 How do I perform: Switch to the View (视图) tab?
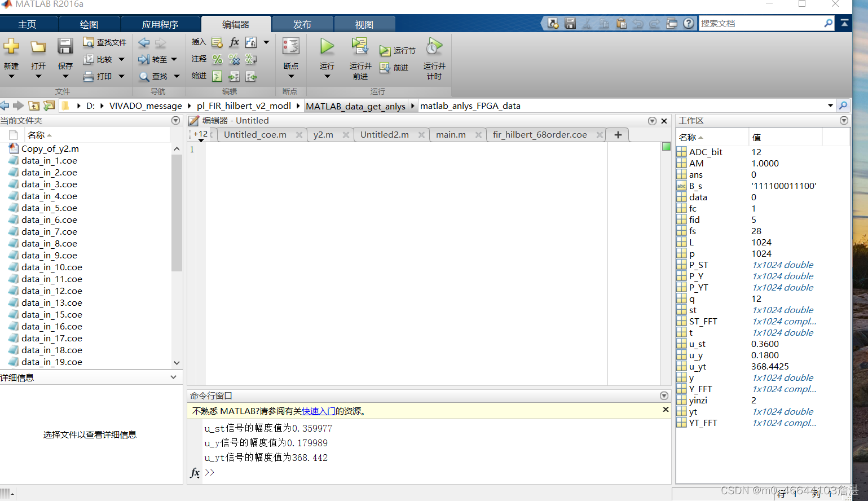[364, 24]
